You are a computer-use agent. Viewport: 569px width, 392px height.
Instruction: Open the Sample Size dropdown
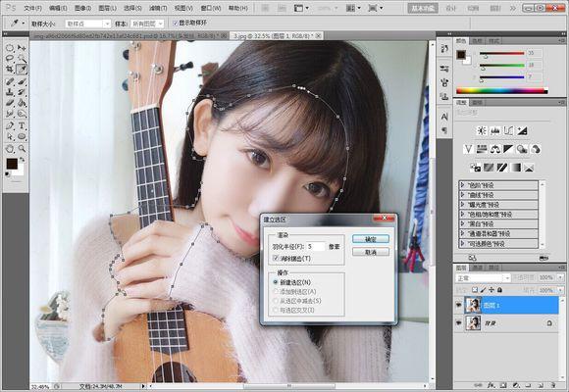point(88,24)
